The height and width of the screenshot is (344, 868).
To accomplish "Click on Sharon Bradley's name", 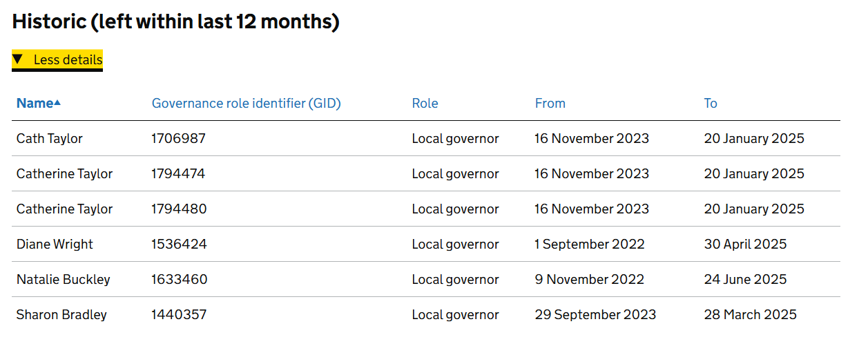I will pyautogui.click(x=61, y=314).
